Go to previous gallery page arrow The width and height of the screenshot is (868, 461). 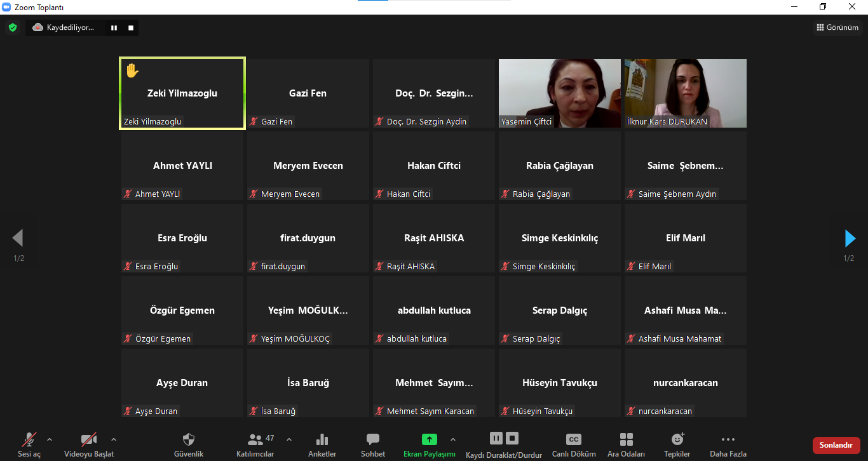point(18,238)
